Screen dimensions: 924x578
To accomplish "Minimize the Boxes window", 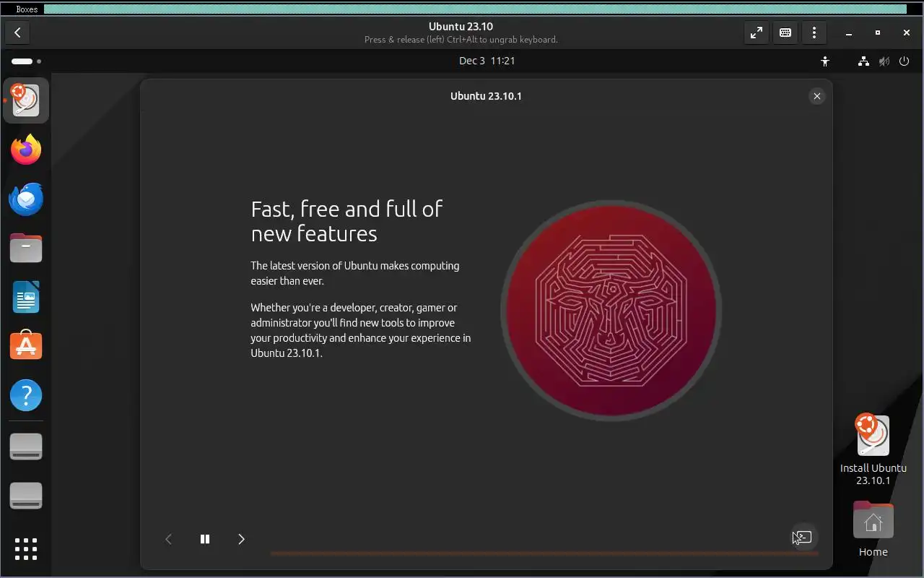I will (849, 33).
